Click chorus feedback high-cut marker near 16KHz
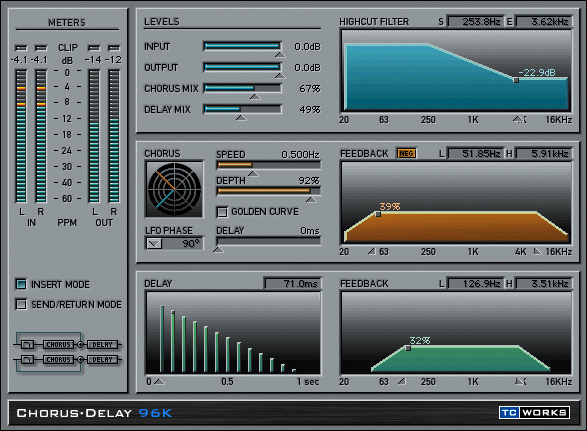This screenshot has width=587, height=431. (x=537, y=251)
